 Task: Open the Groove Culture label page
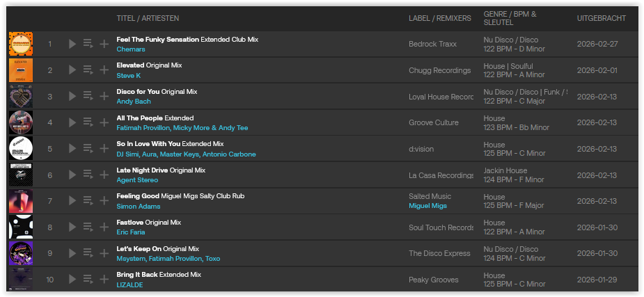point(433,122)
